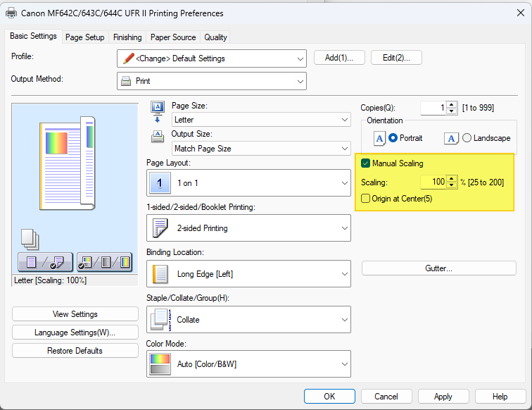This screenshot has width=532, height=410.
Task: Close the Printing Preferences dialog
Action: pos(521,13)
